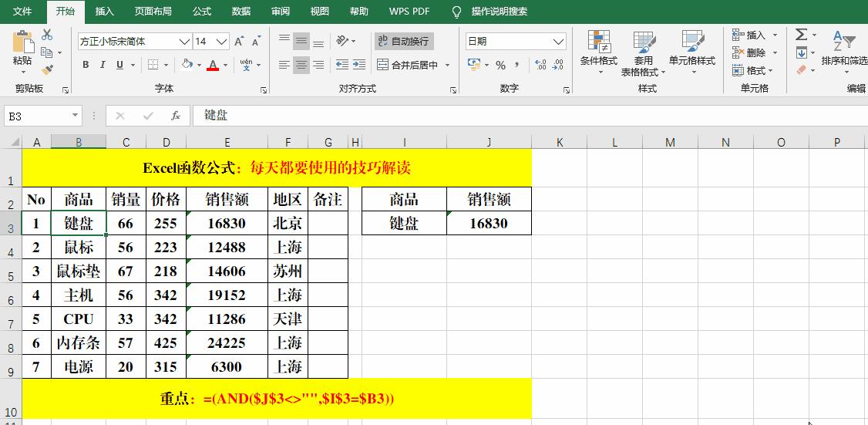The image size is (868, 425).
Task: Open the font name dropdown
Action: click(184, 42)
